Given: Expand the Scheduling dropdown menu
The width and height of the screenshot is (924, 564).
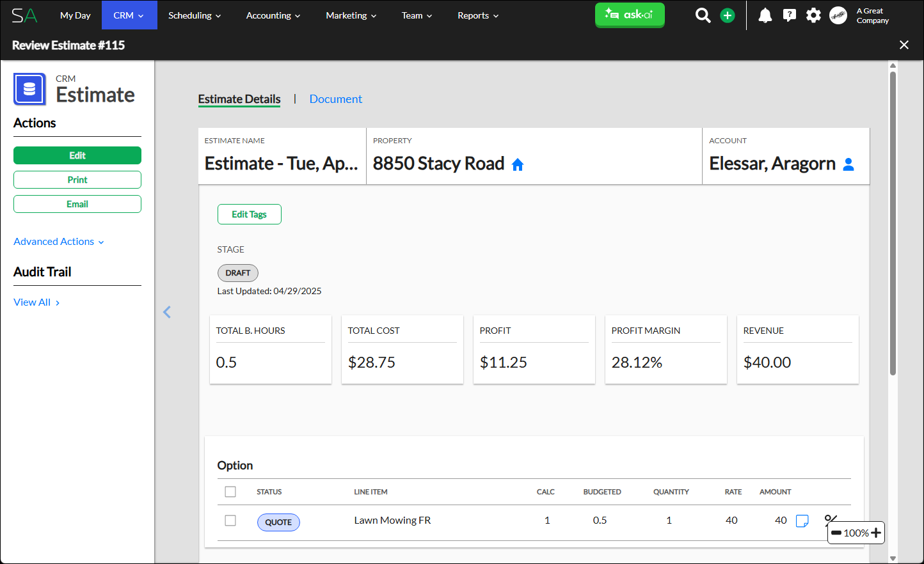Looking at the screenshot, I should pyautogui.click(x=195, y=15).
